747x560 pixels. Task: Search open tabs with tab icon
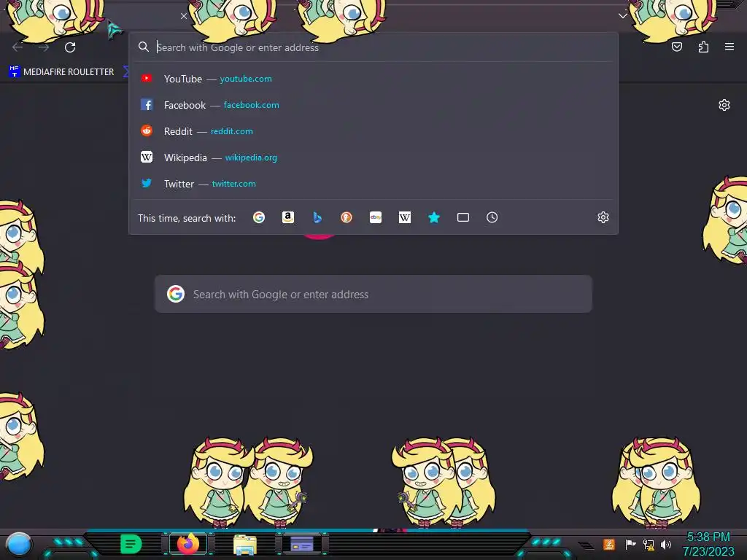[463, 217]
